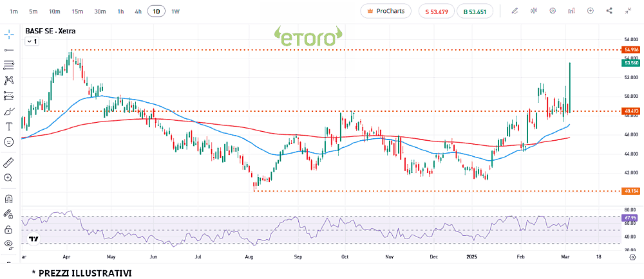The image size is (644, 279).
Task: Open the forecasting and measurement tools
Action: [x=9, y=96]
